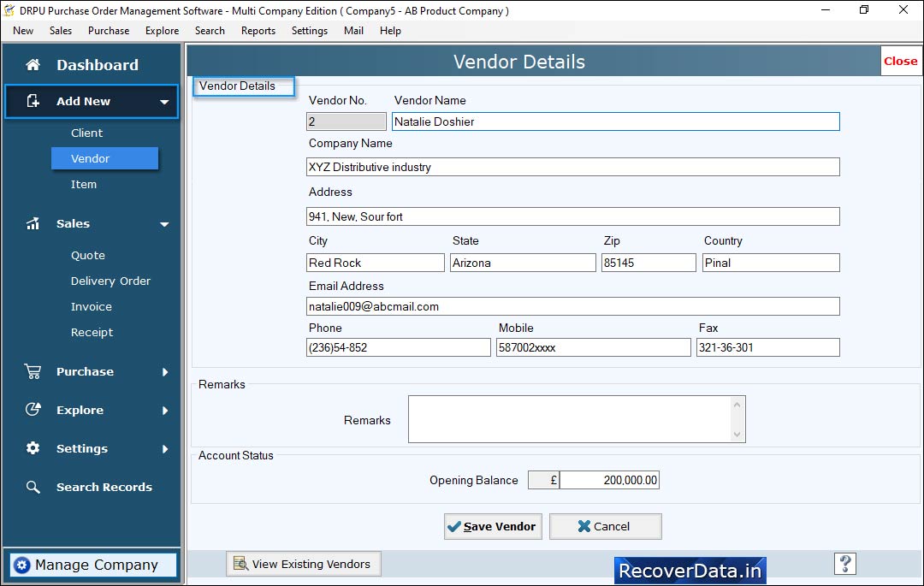This screenshot has height=586, width=924.
Task: Click the Cancel button
Action: point(605,526)
